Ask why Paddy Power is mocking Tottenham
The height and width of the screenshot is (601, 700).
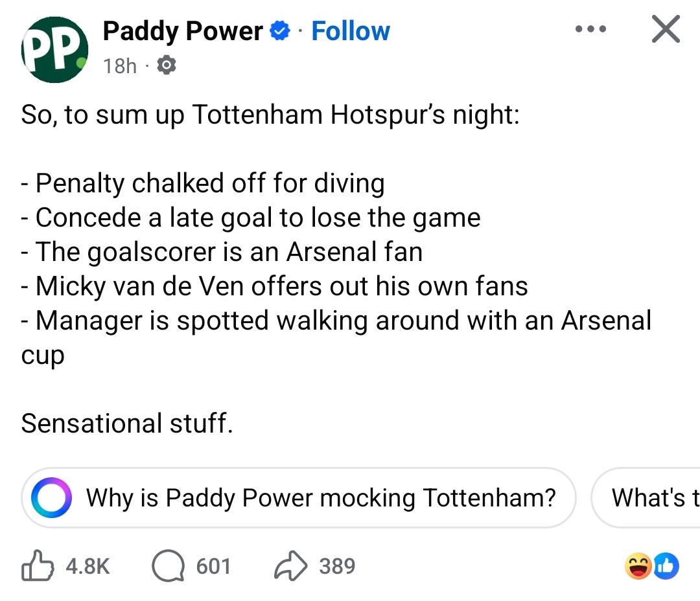click(321, 497)
